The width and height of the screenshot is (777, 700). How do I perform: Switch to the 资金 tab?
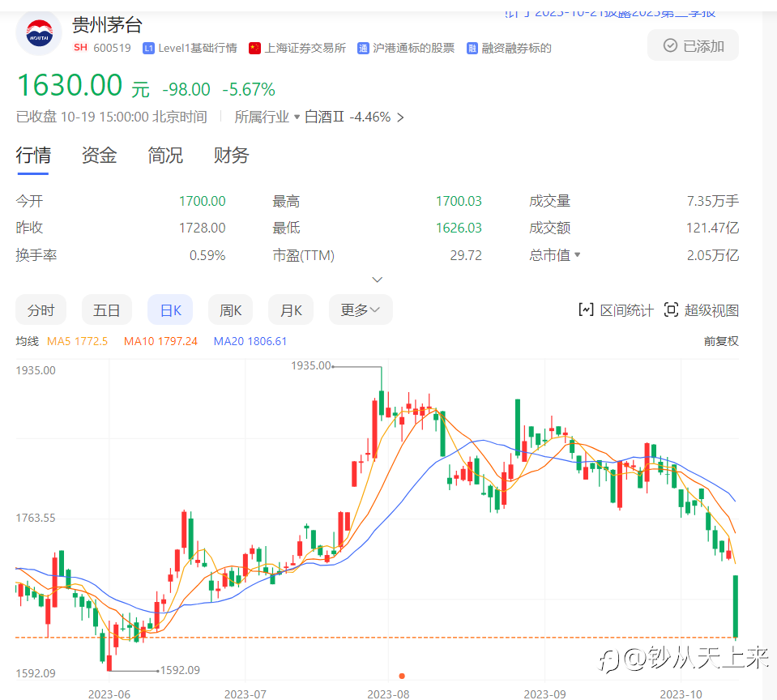pos(99,156)
